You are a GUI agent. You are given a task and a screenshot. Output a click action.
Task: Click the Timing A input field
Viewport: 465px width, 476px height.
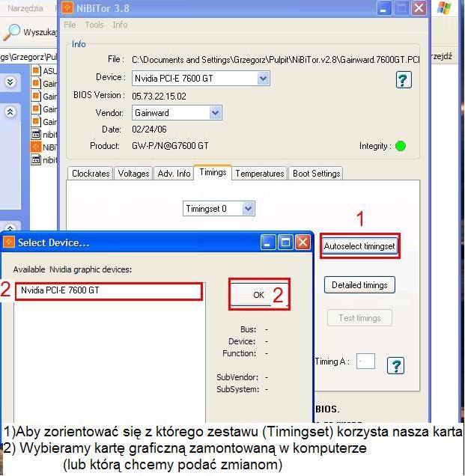pyautogui.click(x=365, y=361)
